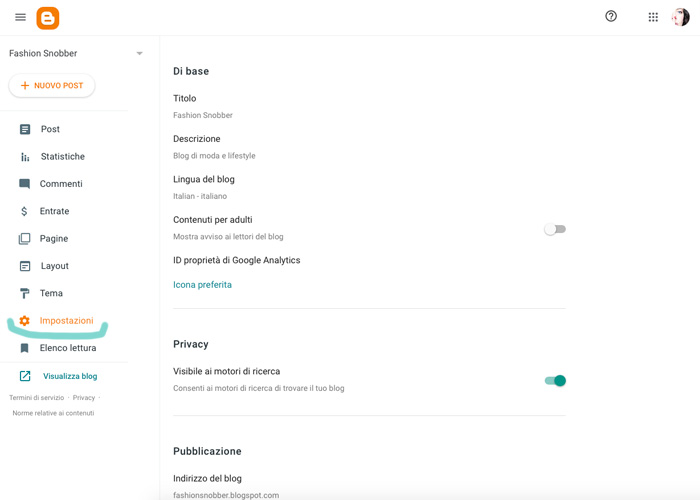700x500 pixels.
Task: Open the Google apps grid
Action: [653, 17]
